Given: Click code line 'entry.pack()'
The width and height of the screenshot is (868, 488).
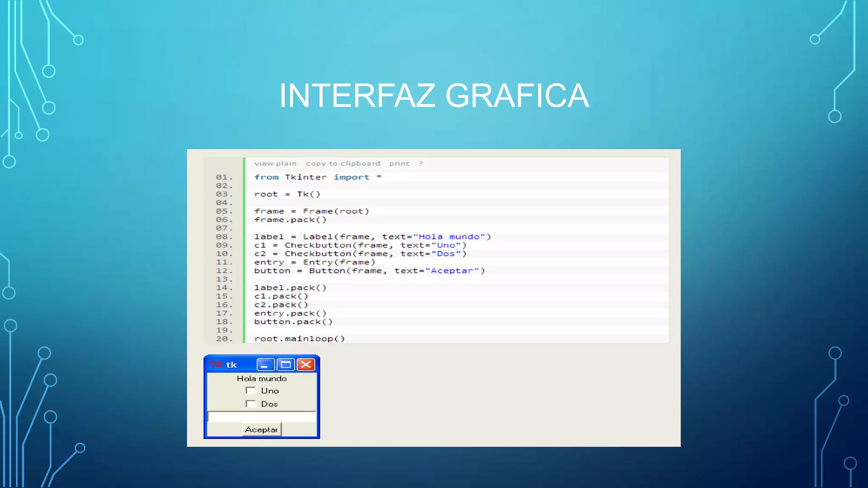Looking at the screenshot, I should coord(290,313).
